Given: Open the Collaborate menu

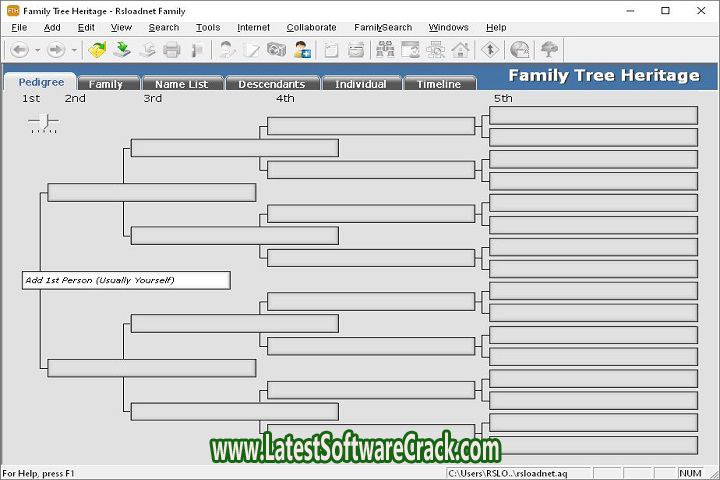Looking at the screenshot, I should pos(311,27).
